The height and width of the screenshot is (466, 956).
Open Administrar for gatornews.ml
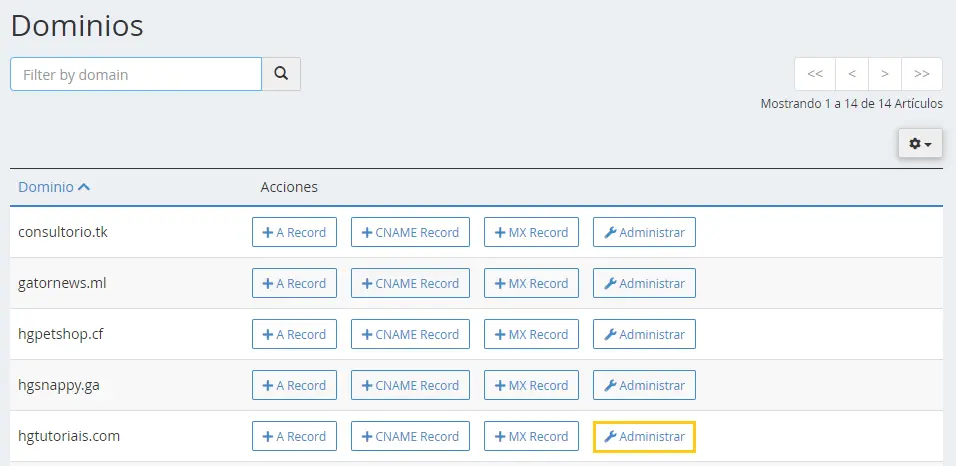click(x=644, y=283)
